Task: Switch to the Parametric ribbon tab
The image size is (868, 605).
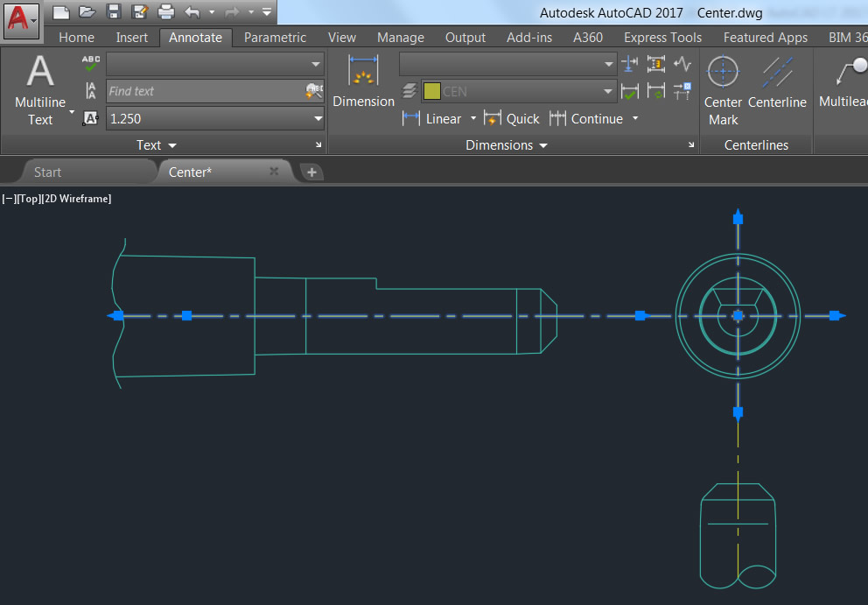Action: point(275,37)
